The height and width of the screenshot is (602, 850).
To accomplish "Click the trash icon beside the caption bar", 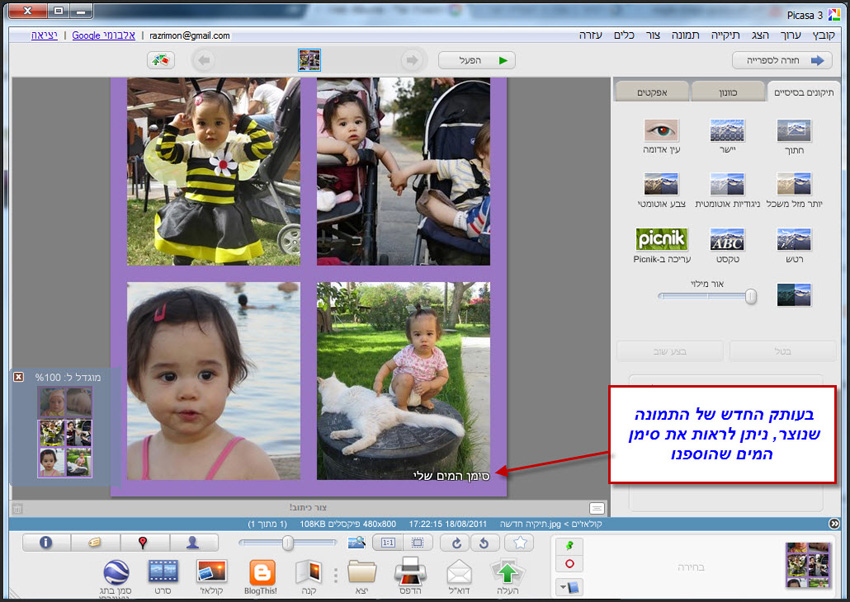I will click(17, 508).
